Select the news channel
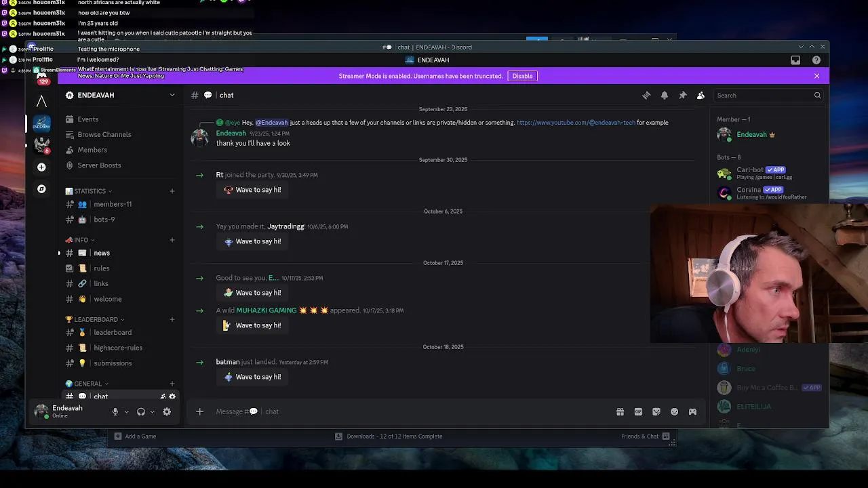The width and height of the screenshot is (868, 488). tap(119, 253)
